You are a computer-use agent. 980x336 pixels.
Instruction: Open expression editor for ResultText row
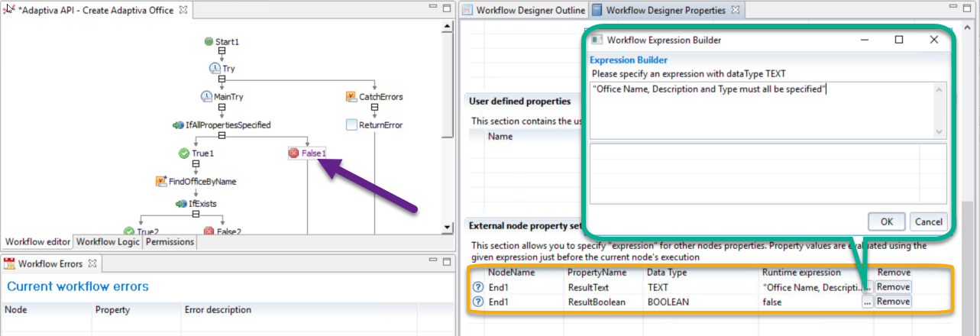[867, 287]
